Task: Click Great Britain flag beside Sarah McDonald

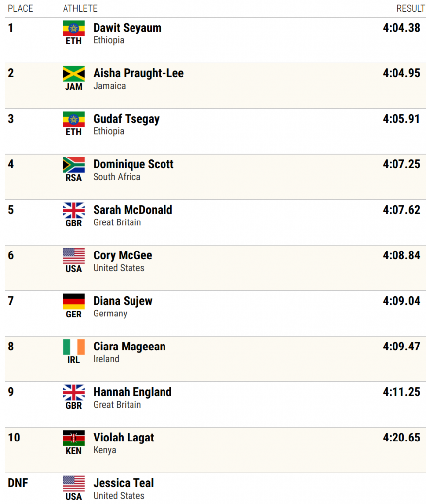Action: 73,211
